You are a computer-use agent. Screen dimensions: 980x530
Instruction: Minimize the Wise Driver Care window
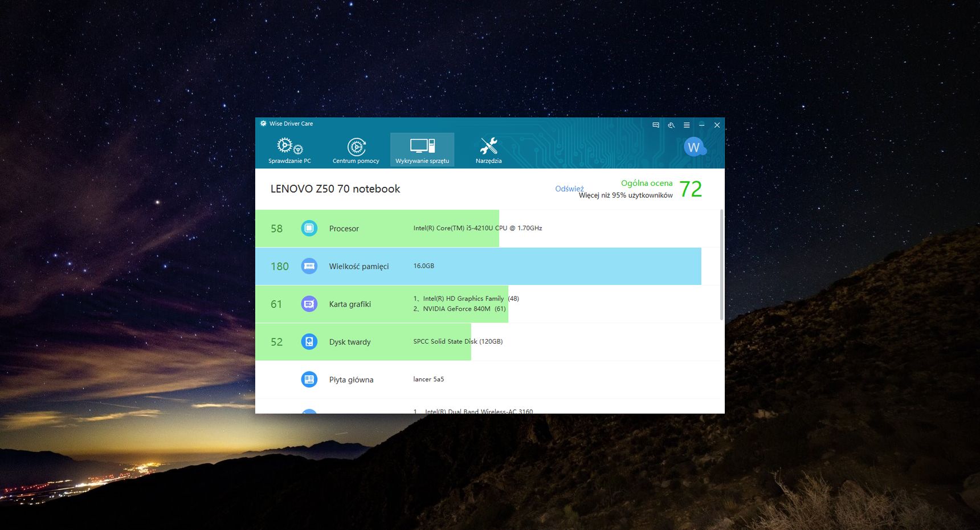pos(702,125)
